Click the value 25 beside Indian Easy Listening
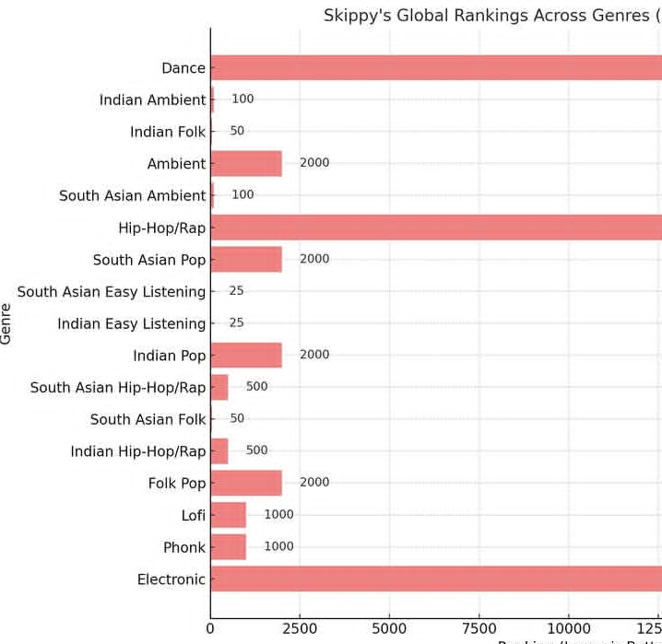Viewport: 662px width, 644px height. 236,323
